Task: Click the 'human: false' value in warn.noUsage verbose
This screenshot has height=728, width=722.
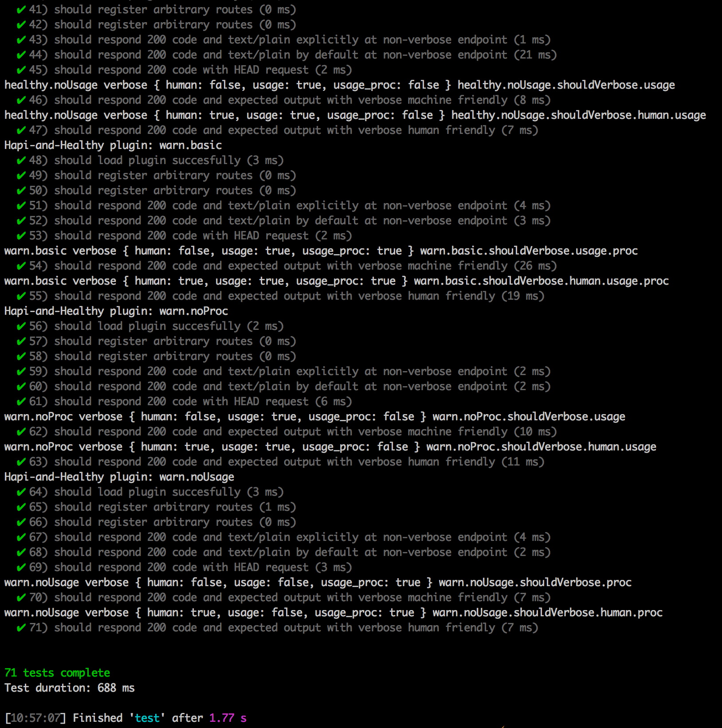Action: tap(188, 582)
